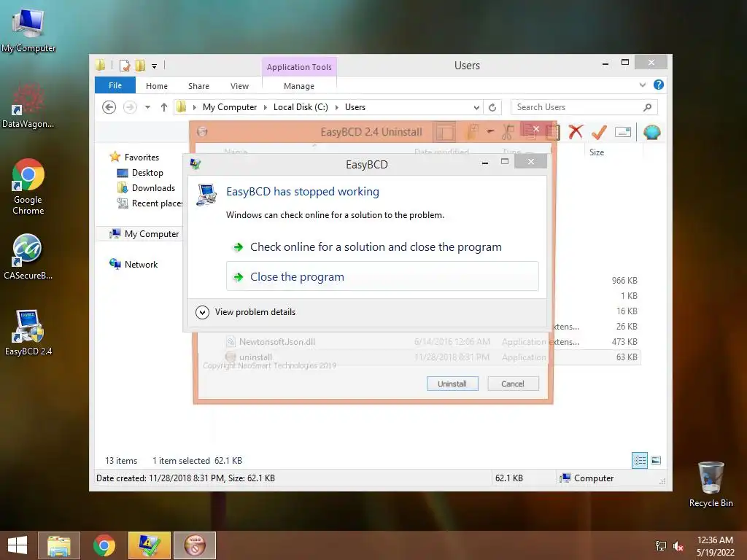Screen dimensions: 747x560
Task: Click the Explorer help question mark icon
Action: [659, 85]
